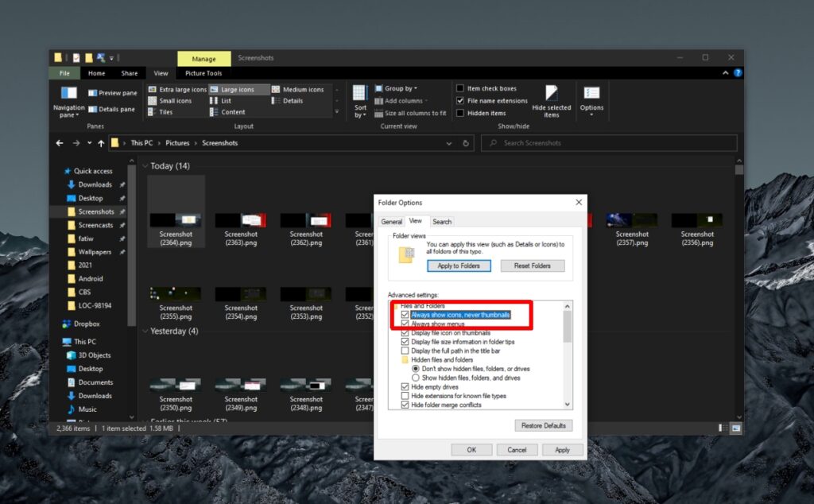Click the Up arrow navigation icon
The height and width of the screenshot is (504, 814).
[x=101, y=143]
